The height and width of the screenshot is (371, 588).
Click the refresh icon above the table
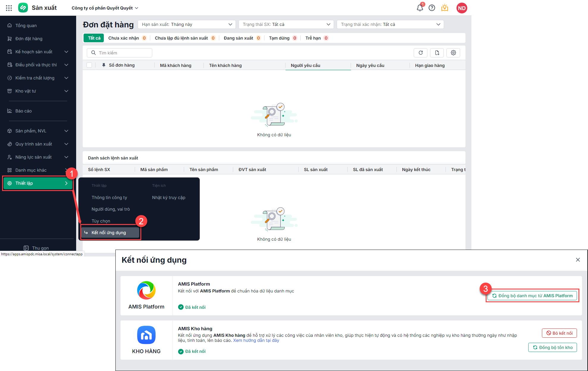coord(421,53)
